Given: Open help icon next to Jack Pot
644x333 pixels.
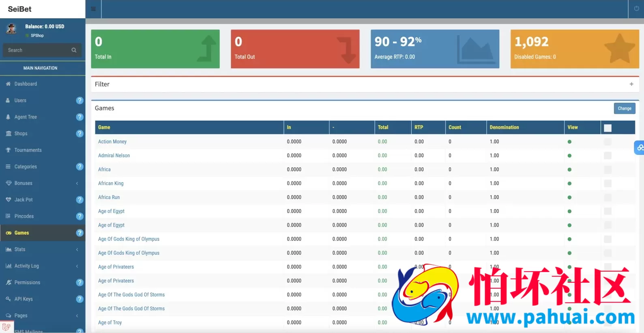Looking at the screenshot, I should tap(80, 200).
